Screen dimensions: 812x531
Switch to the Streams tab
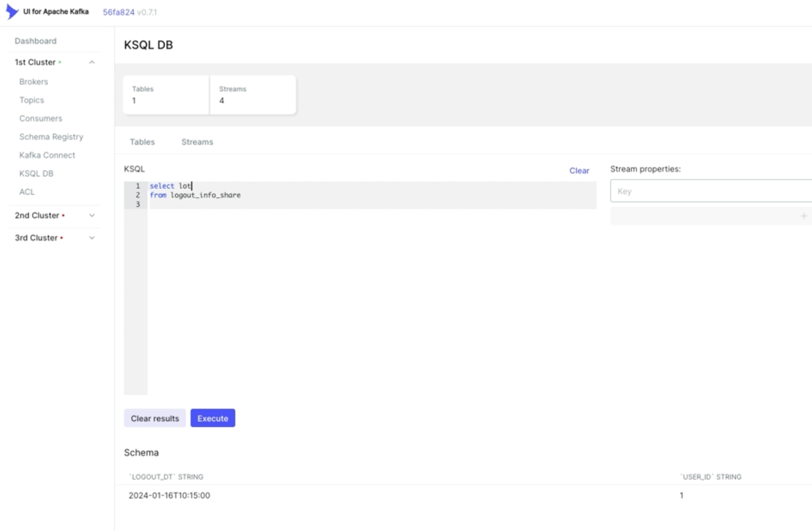(x=197, y=142)
